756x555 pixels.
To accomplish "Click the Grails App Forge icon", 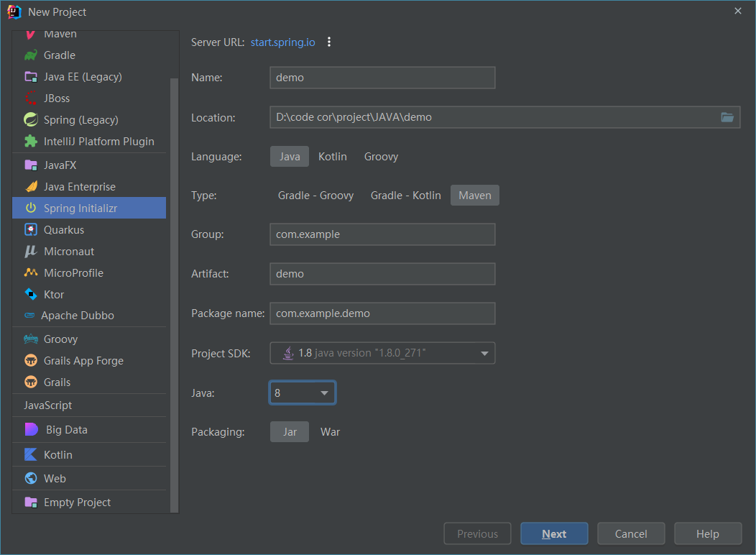I will pos(31,361).
